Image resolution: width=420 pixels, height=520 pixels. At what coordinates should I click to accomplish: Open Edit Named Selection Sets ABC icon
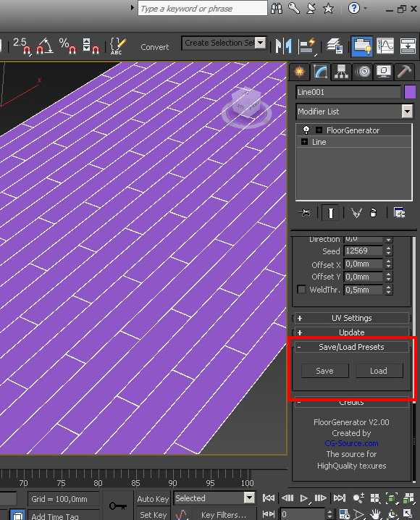[x=118, y=46]
